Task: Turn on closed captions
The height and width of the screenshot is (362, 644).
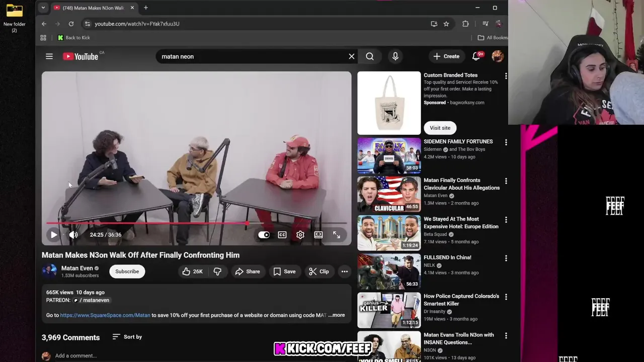Action: (x=282, y=235)
